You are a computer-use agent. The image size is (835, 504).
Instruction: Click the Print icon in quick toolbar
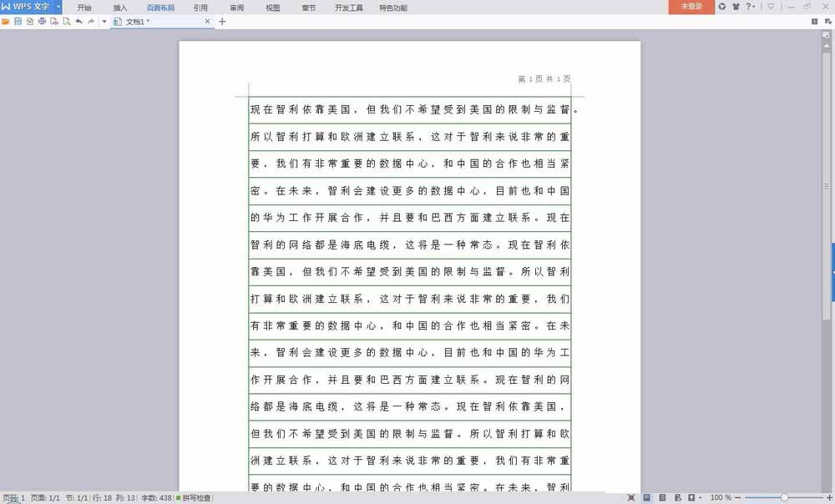[x=42, y=21]
